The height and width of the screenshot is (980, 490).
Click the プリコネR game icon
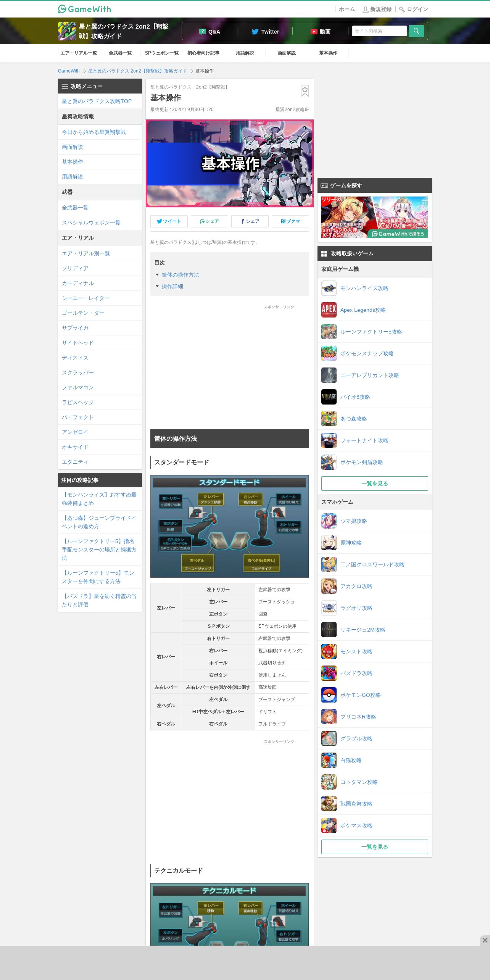(329, 717)
